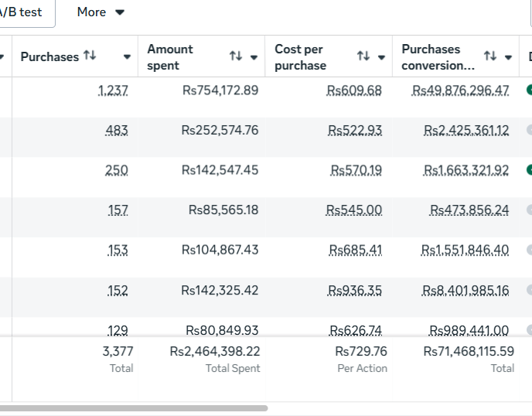Image resolution: width=532 pixels, height=416 pixels.
Task: Click the Rs8,401,985.16 conversion value
Action: [x=465, y=291]
